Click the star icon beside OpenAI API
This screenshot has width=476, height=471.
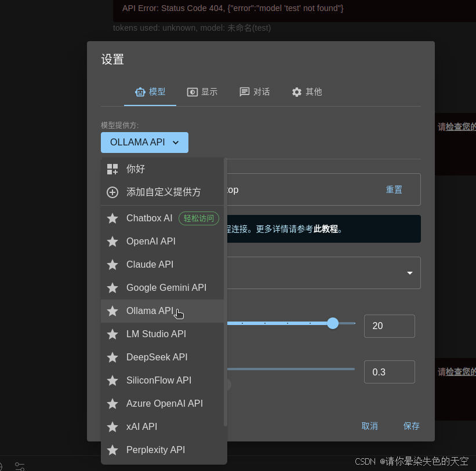(112, 242)
